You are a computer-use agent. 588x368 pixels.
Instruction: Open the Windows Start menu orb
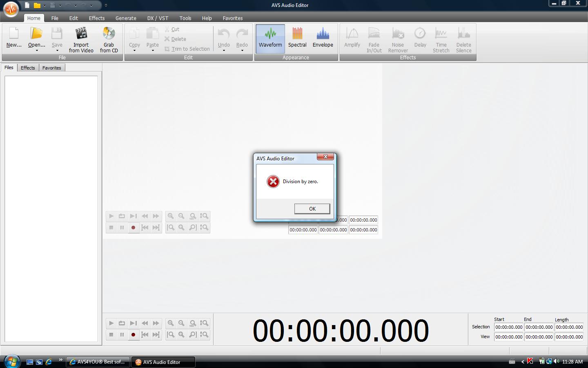[12, 361]
